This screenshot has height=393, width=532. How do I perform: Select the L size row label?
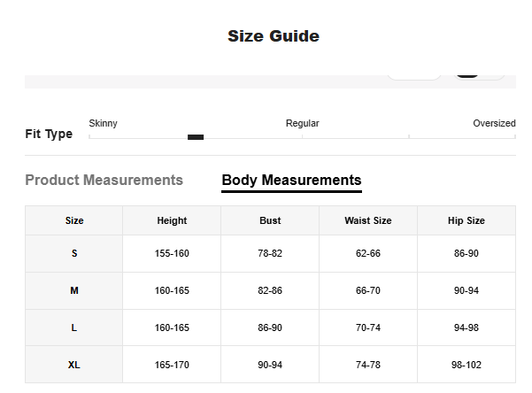coord(74,327)
